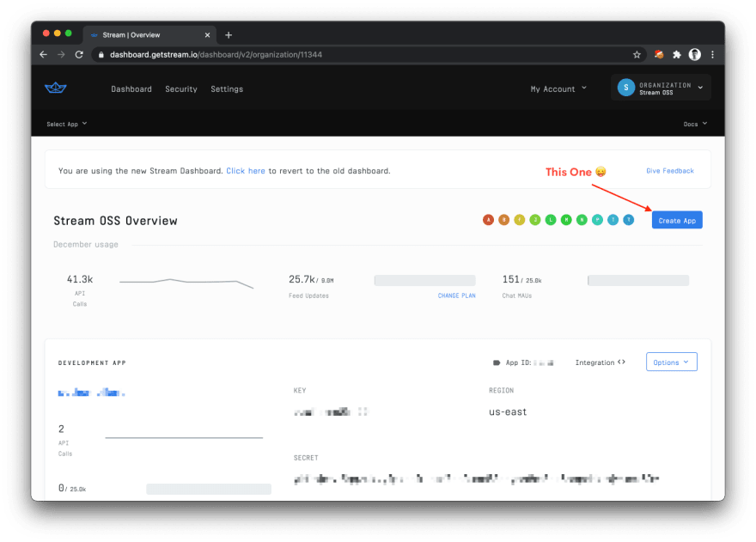Select the red A member avatar
Image resolution: width=756 pixels, height=542 pixels.
click(x=489, y=220)
